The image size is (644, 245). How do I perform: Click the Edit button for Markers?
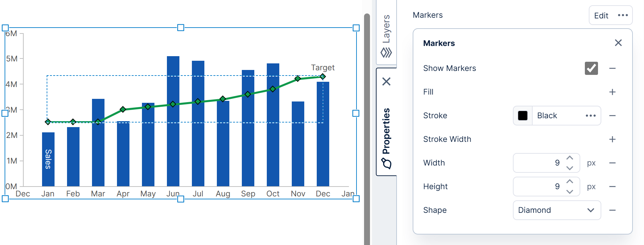tap(601, 15)
